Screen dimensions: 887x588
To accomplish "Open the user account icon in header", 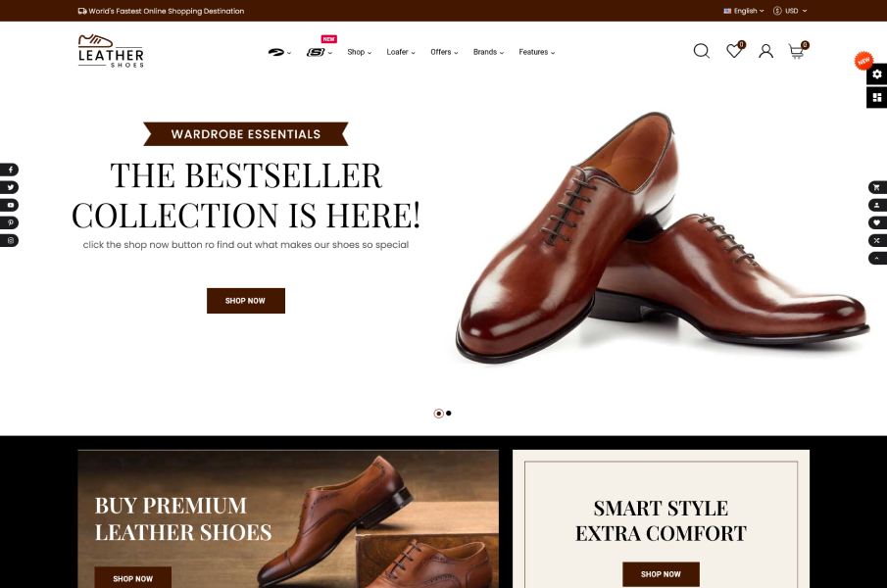I will 765,51.
